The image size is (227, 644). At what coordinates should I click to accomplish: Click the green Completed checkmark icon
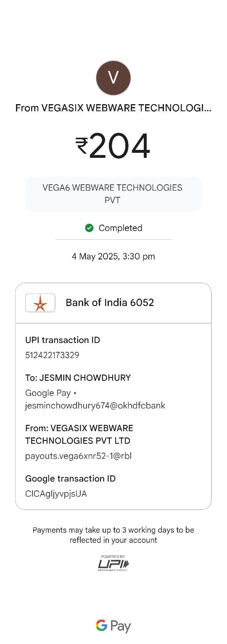point(89,228)
